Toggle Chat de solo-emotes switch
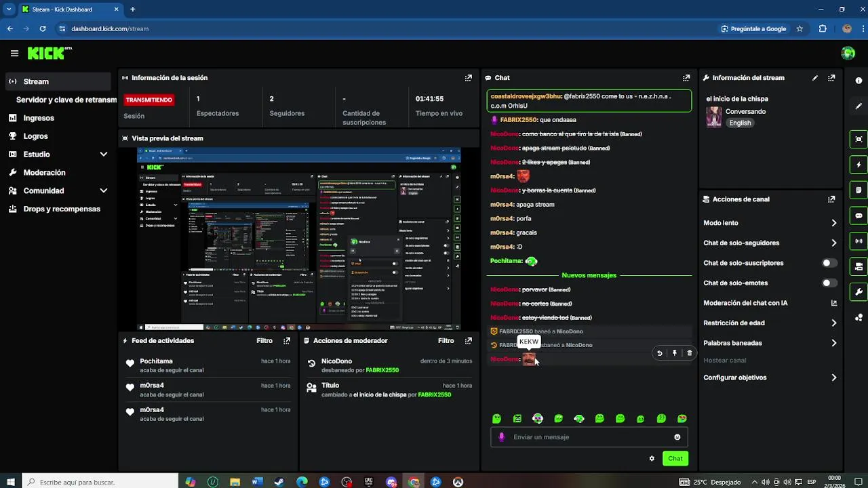Image resolution: width=868 pixels, height=488 pixels. 829,283
